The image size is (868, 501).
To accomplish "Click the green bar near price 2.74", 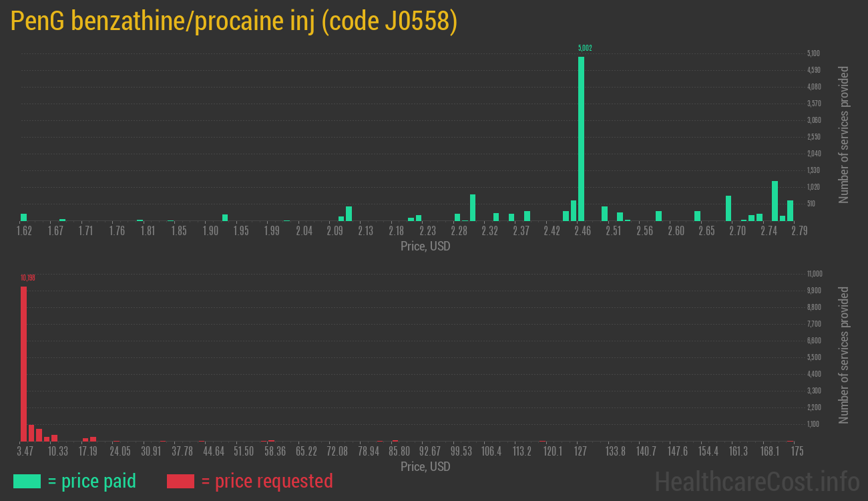I will (775, 200).
